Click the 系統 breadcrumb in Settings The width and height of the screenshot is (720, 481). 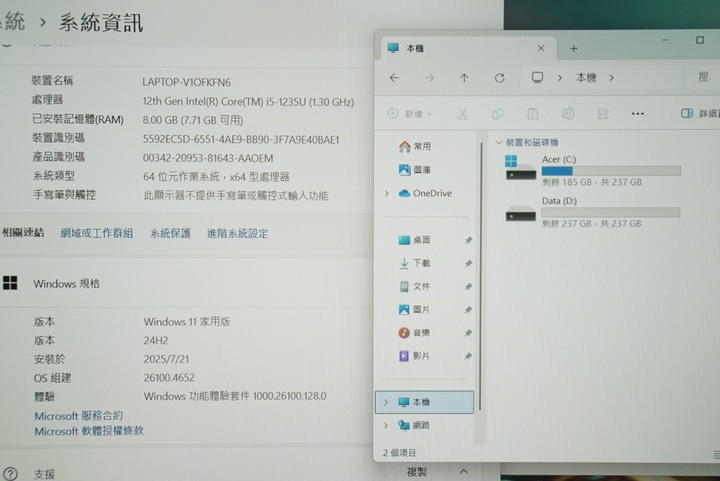(14, 22)
